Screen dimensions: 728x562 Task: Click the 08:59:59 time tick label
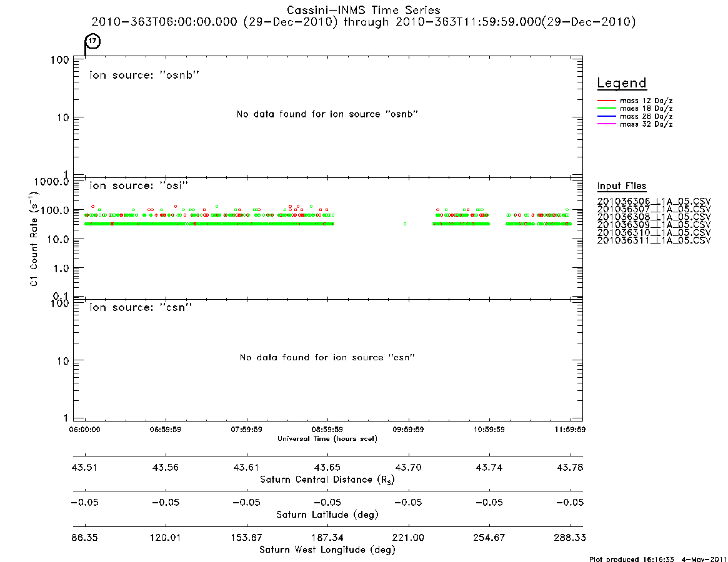327,430
